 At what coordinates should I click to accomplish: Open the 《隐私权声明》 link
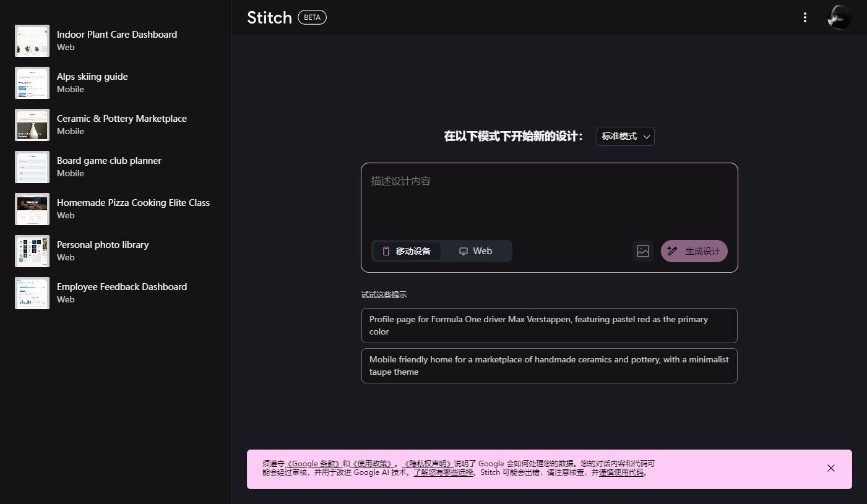[x=428, y=464]
